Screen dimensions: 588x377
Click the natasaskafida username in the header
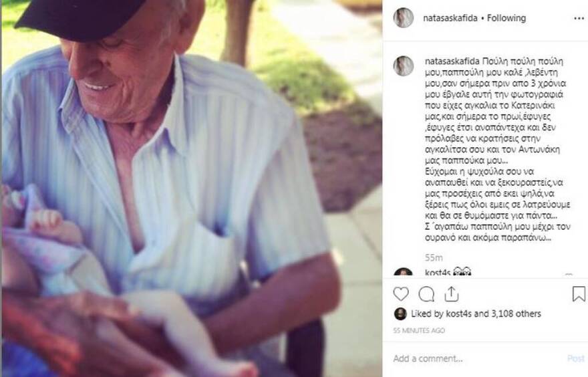tap(450, 18)
